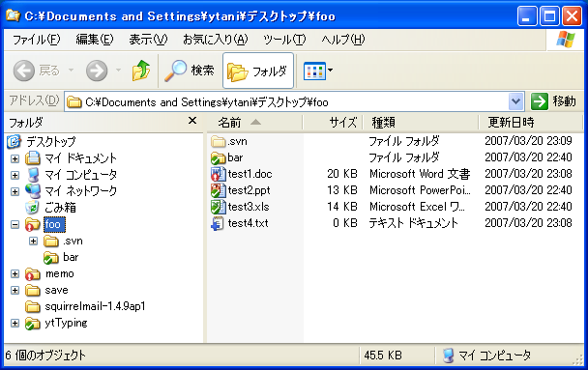Expand the マイ コンピュータ tree node
588x370 pixels.
click(15, 175)
